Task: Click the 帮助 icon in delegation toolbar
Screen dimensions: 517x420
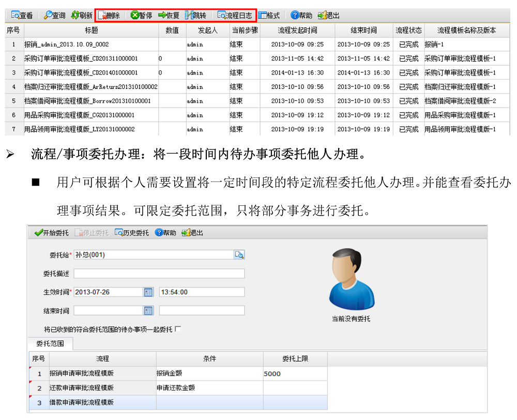Action: pos(165,233)
